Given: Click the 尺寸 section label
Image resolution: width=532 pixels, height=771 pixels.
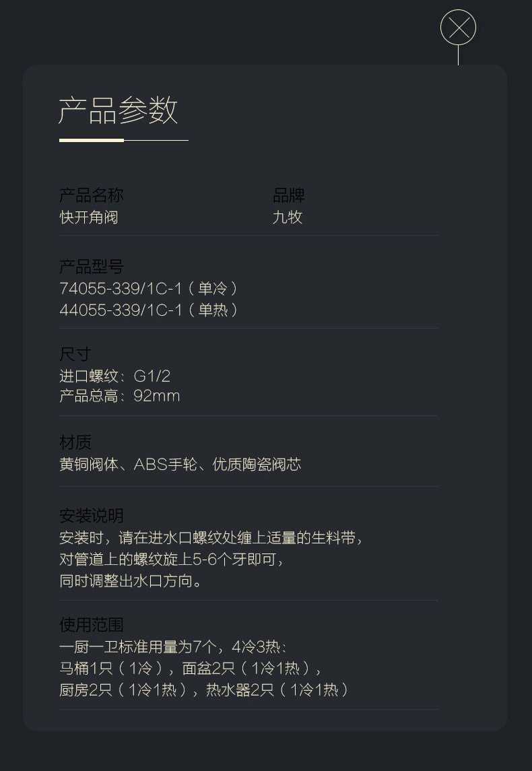Looking at the screenshot, I should coord(75,354).
